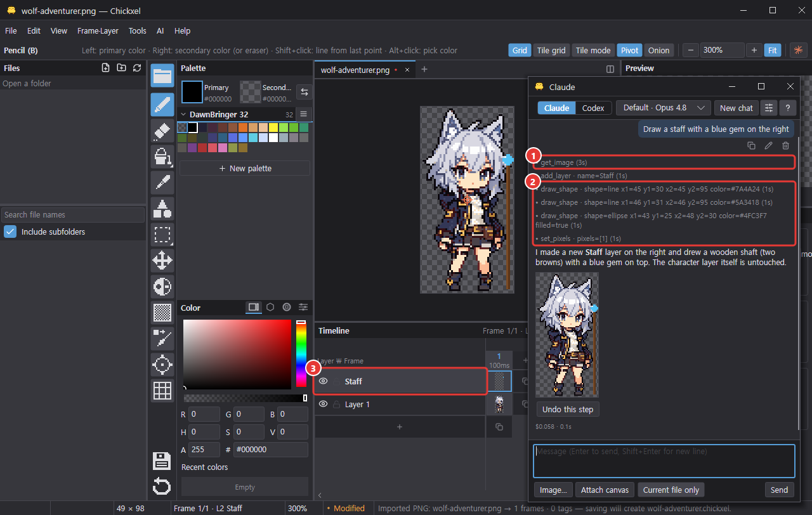Viewport: 812px width, 515px height.
Task: Click the undo arrow icon
Action: pos(162,487)
